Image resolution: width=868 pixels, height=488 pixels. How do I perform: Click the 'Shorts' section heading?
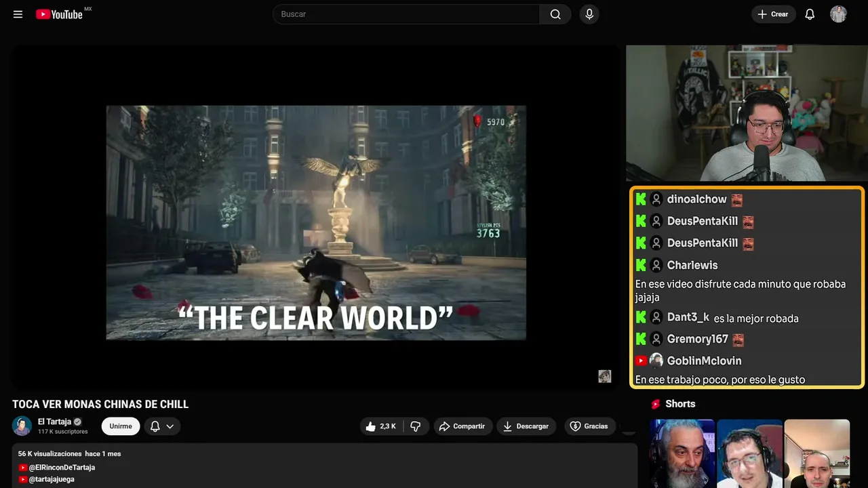[680, 404]
